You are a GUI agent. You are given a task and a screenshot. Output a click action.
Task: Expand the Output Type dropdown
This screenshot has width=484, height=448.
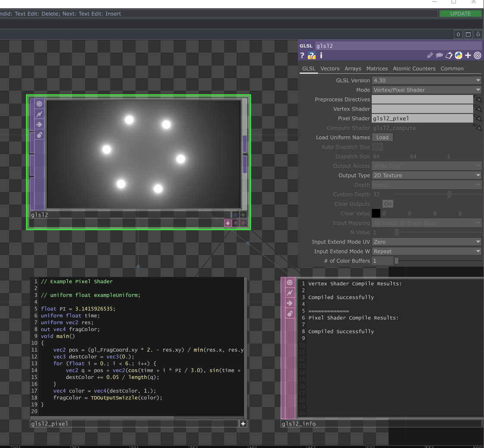tap(427, 175)
